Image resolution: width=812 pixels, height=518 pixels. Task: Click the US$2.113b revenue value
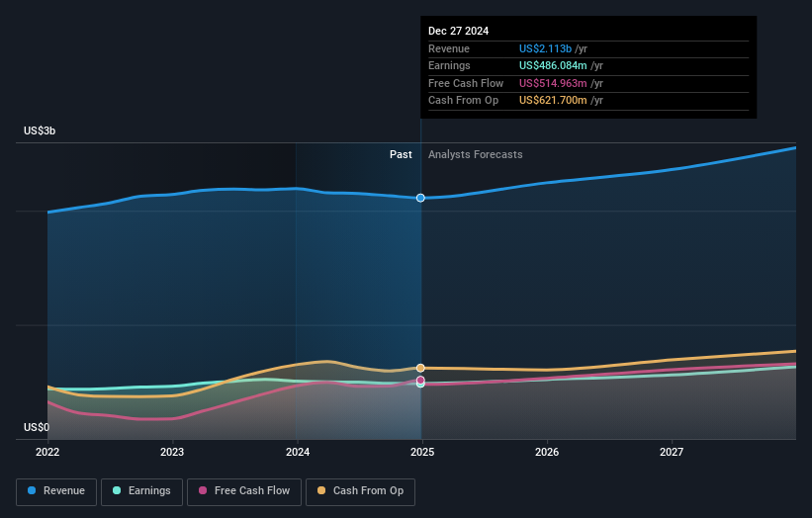coord(545,48)
